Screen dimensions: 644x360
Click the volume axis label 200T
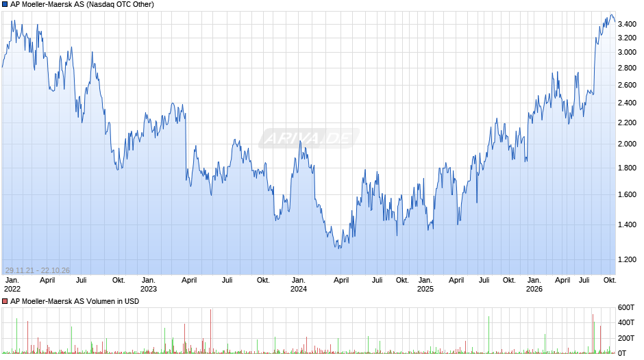(626, 338)
